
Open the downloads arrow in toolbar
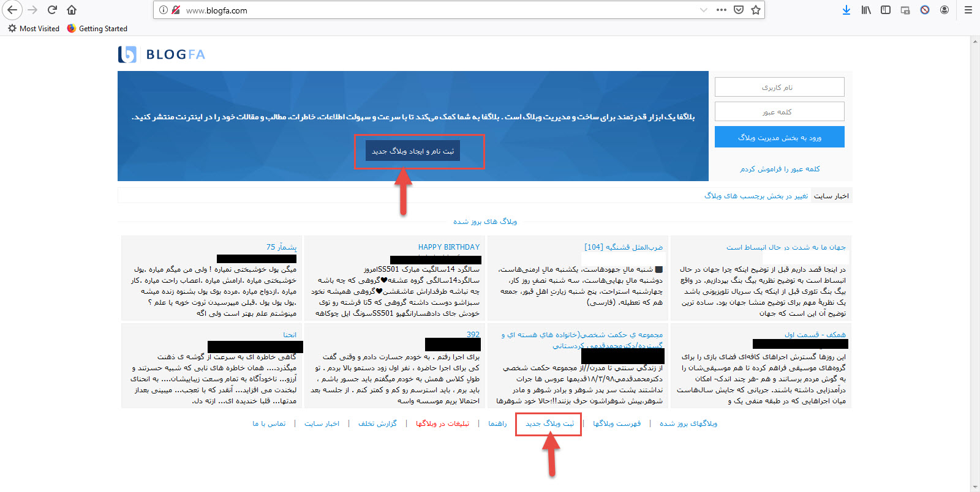pos(846,10)
